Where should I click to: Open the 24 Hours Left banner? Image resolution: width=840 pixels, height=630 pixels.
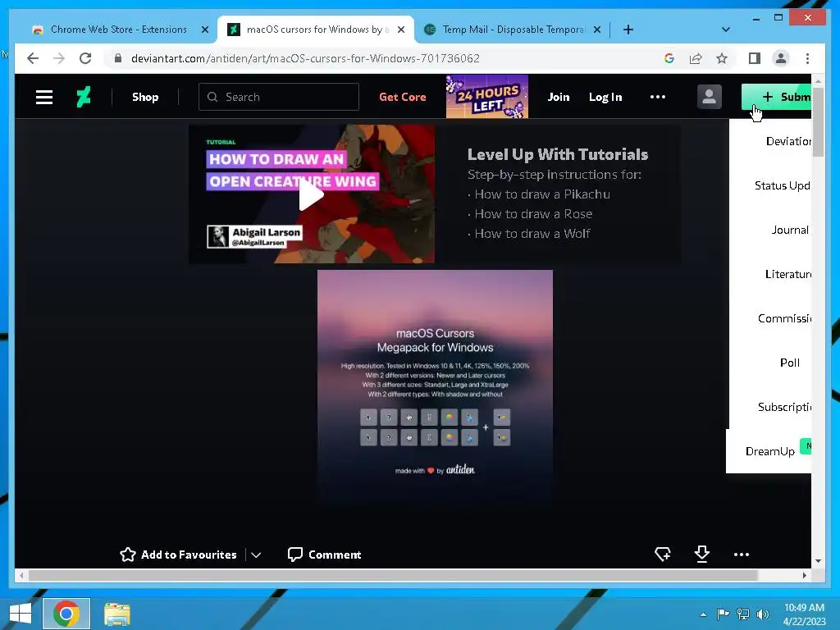click(x=487, y=97)
